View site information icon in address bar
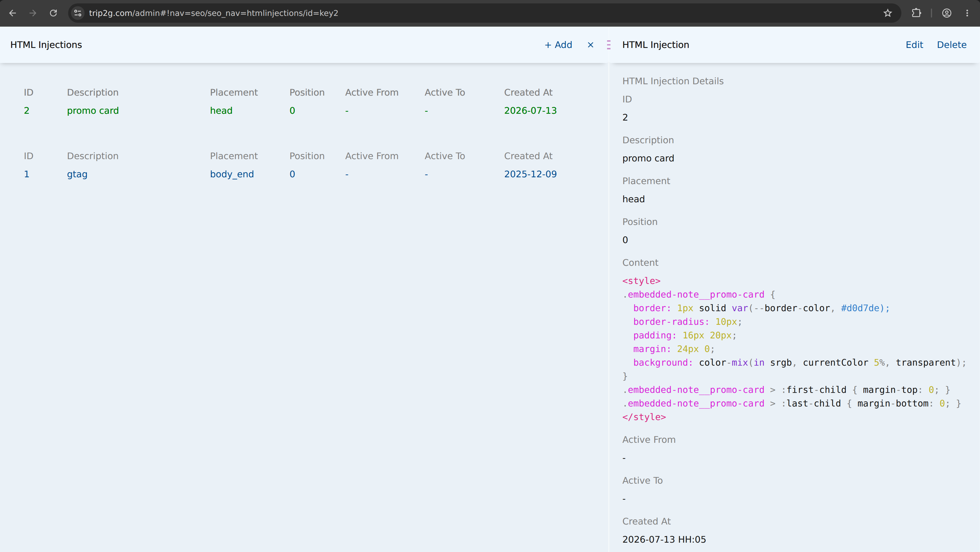This screenshot has width=980, height=552. (x=78, y=13)
